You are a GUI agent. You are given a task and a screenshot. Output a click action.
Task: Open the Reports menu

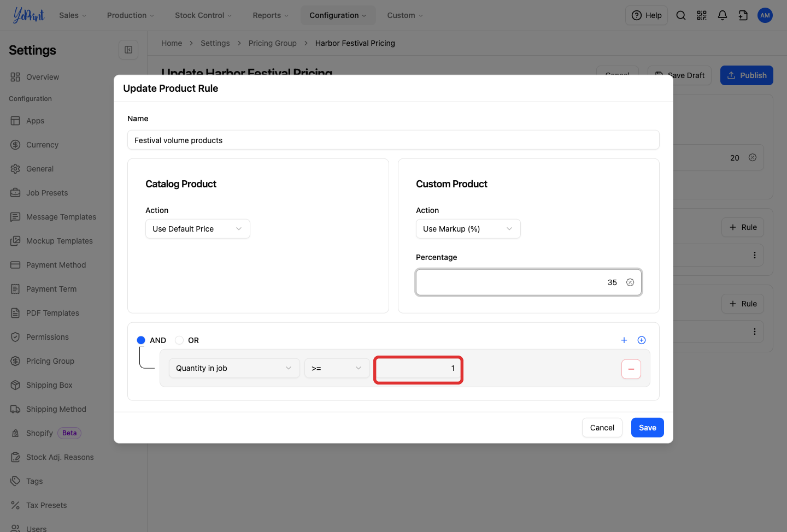click(271, 15)
